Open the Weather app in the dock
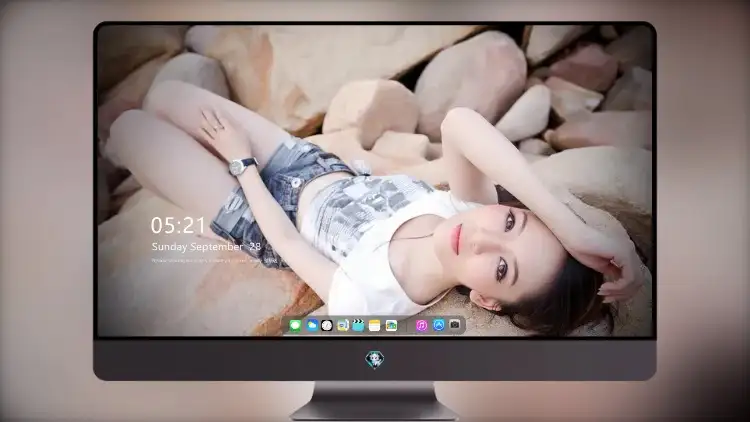Screen dimensions: 750x422 point(312,326)
